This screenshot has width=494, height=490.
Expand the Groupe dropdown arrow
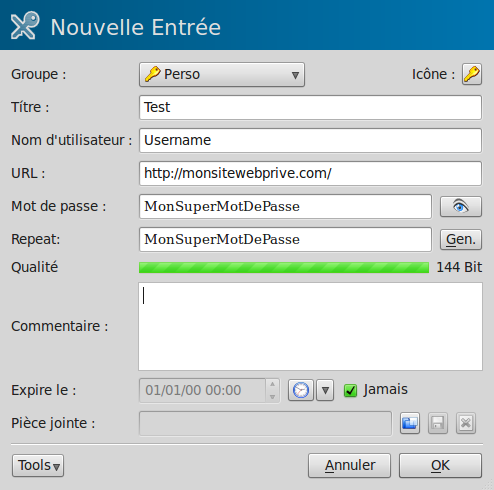tap(295, 75)
